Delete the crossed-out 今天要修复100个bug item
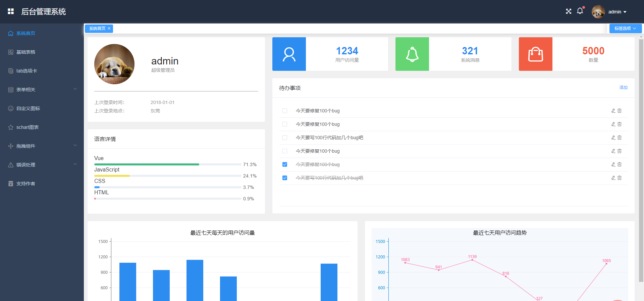 point(620,164)
